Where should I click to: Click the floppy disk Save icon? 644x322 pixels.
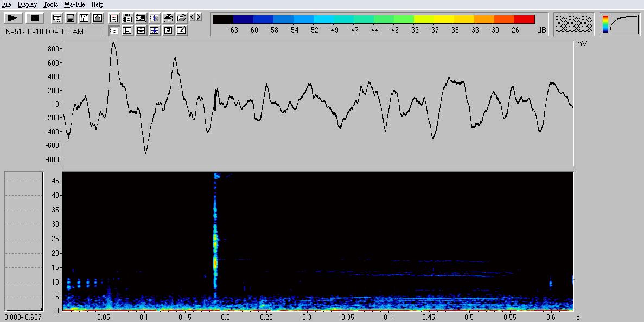(71, 18)
